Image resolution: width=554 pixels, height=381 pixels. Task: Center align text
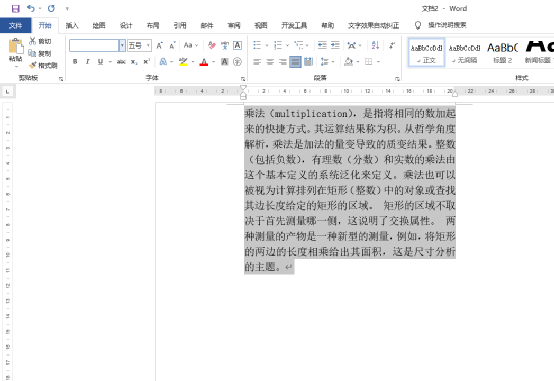point(270,62)
